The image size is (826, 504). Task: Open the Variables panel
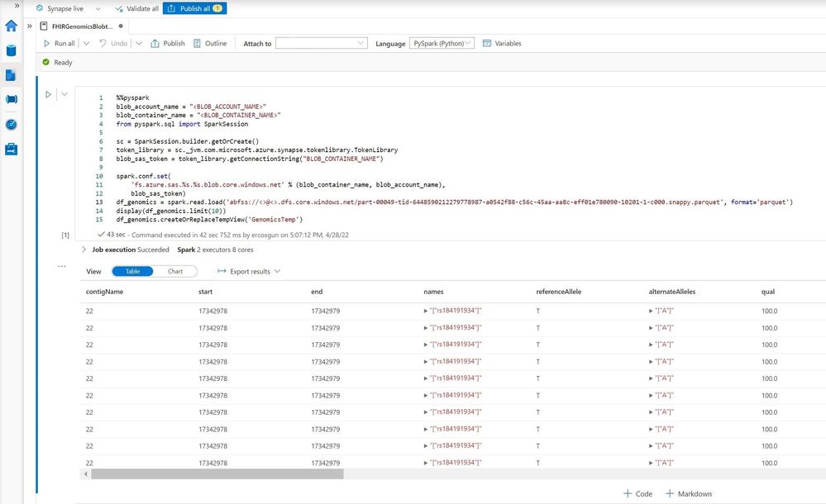tap(502, 43)
